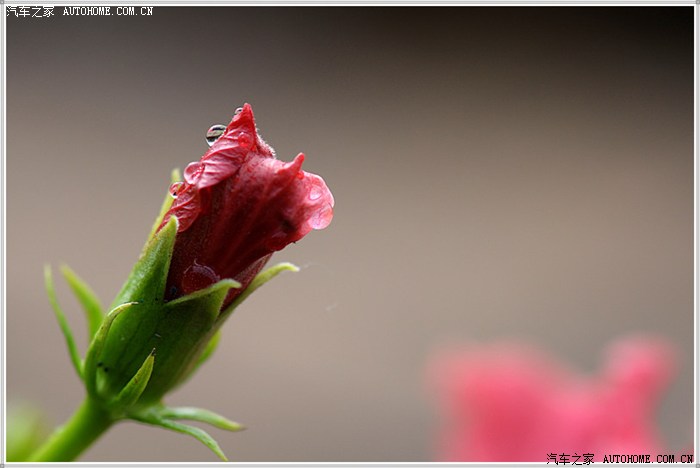
Task: Select the water droplet atop the bud
Action: pyautogui.click(x=215, y=133)
